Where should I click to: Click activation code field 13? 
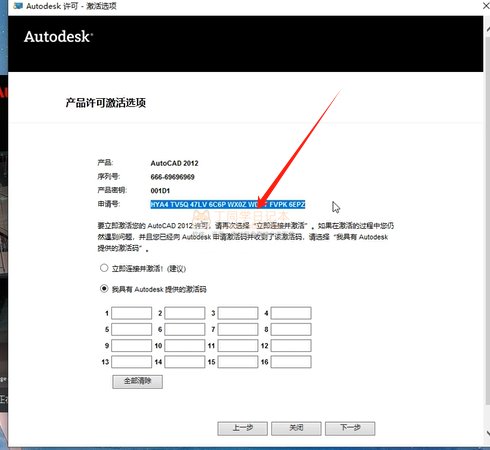click(x=132, y=362)
